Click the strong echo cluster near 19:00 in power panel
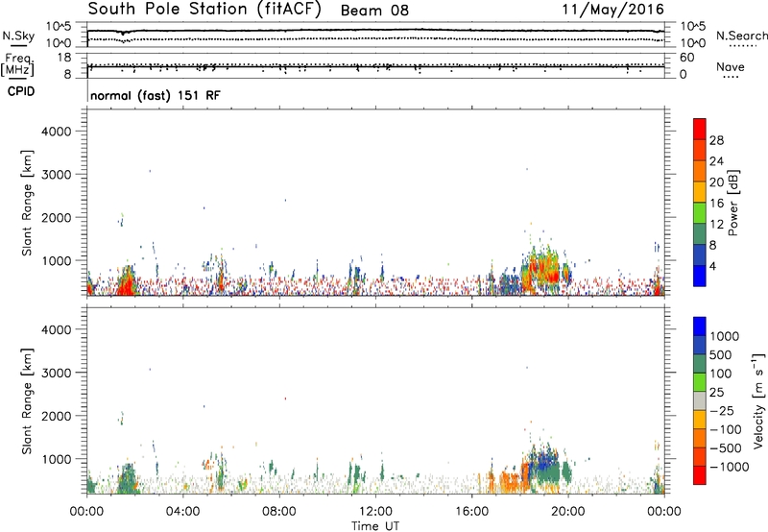The image size is (768, 532). click(x=541, y=270)
